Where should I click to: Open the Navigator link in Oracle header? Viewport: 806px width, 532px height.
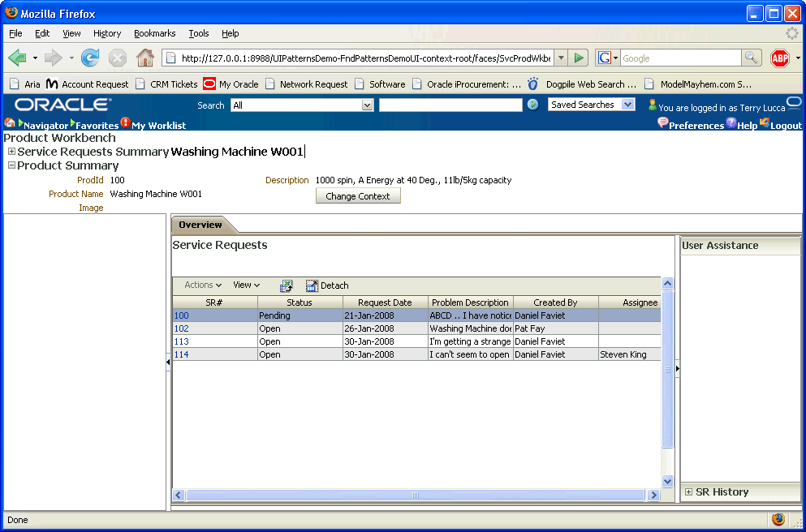coord(45,126)
